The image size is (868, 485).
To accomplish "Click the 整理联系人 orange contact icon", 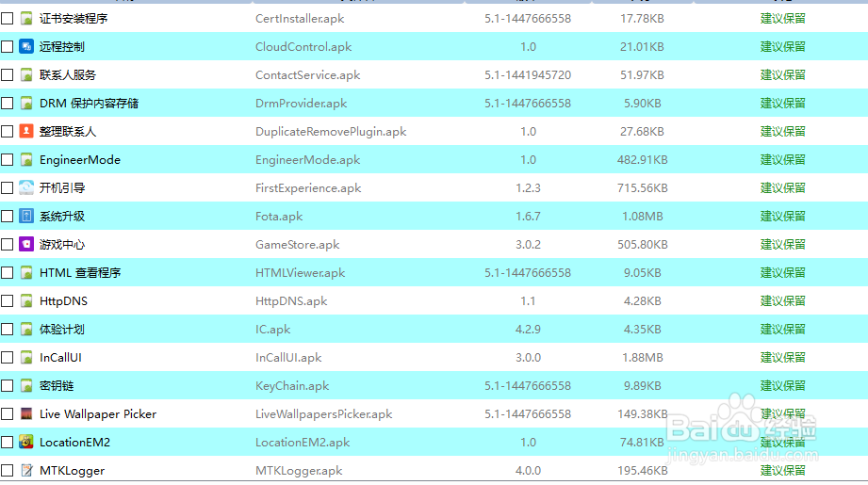I will point(26,131).
